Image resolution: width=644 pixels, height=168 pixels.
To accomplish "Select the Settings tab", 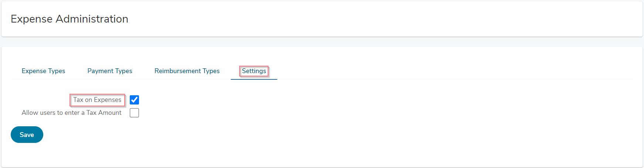I will 254,71.
